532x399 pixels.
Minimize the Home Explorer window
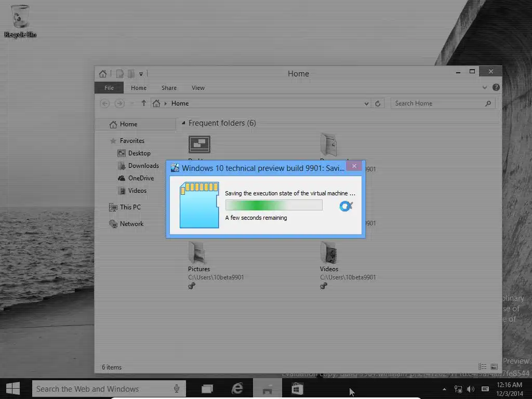click(x=458, y=72)
